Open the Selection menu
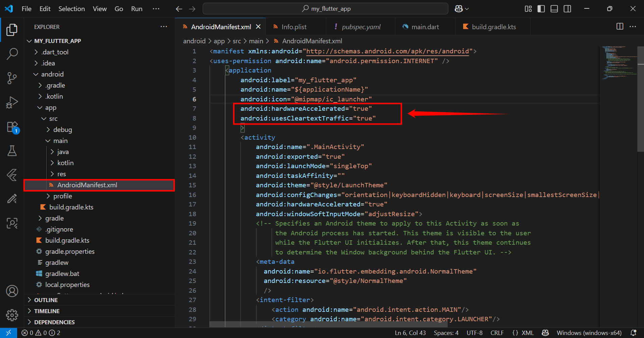The image size is (644, 338). (x=71, y=9)
